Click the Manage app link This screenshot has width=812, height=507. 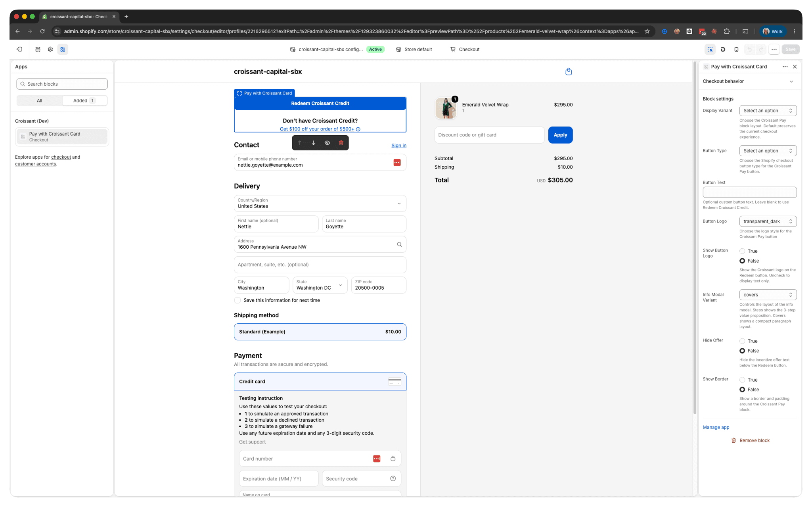point(716,427)
